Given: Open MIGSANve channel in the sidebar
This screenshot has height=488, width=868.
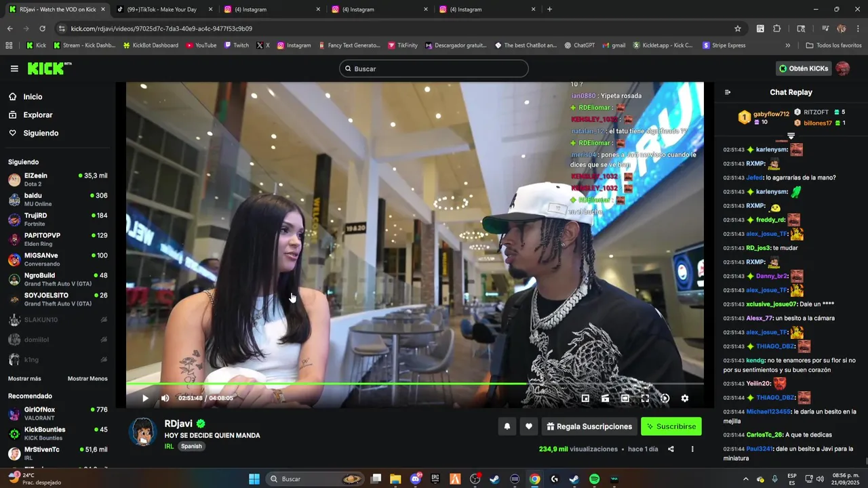Looking at the screenshot, I should click(x=58, y=260).
